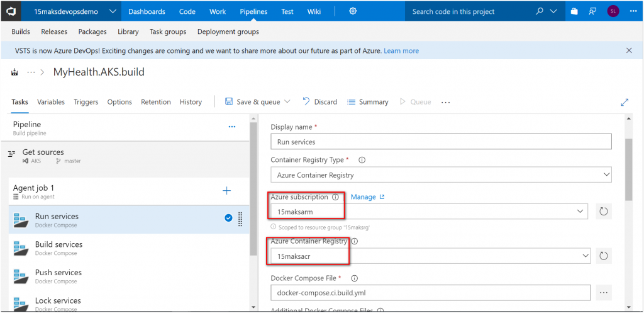The width and height of the screenshot is (644, 313).
Task: Switch to the Options tab
Action: 119,102
